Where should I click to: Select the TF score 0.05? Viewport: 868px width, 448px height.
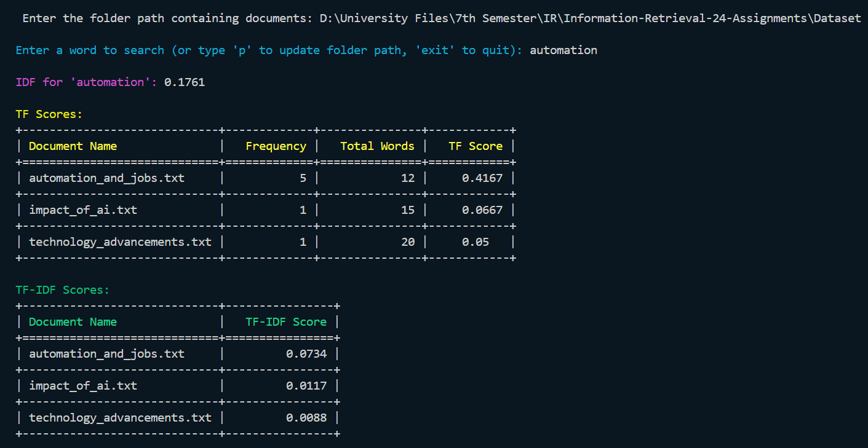476,242
